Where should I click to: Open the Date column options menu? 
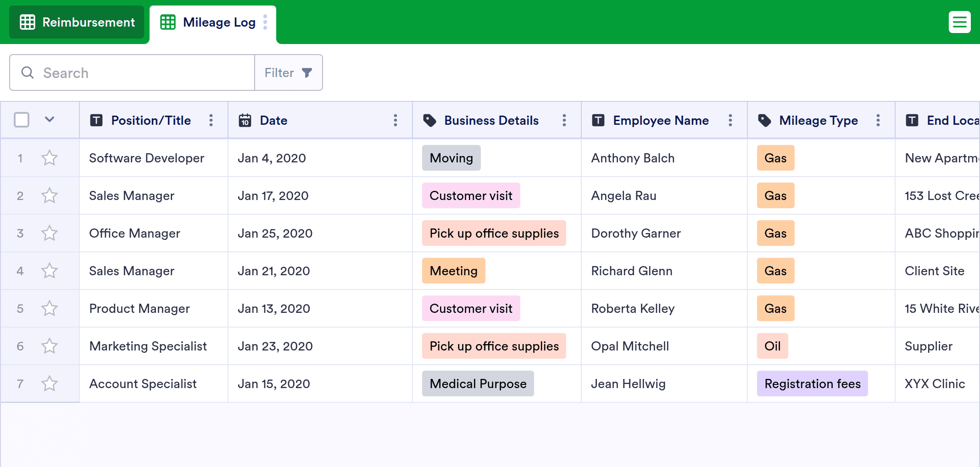tap(395, 120)
